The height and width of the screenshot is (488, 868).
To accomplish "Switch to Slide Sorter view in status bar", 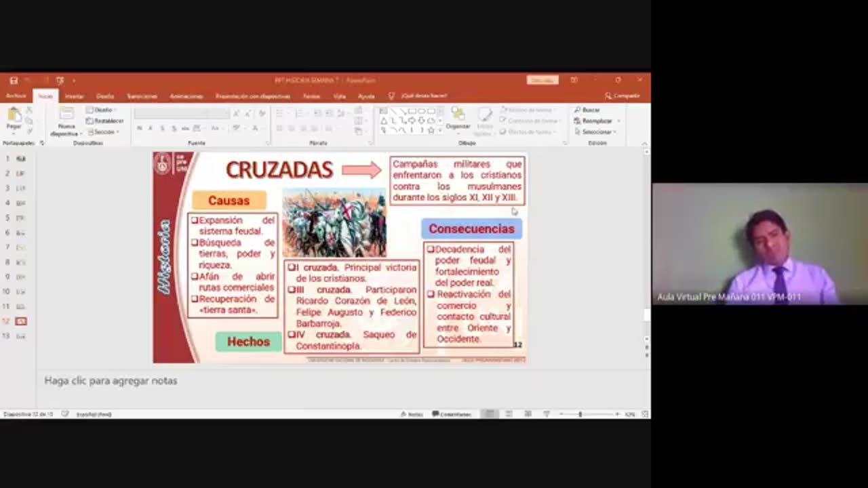I will pyautogui.click(x=509, y=413).
